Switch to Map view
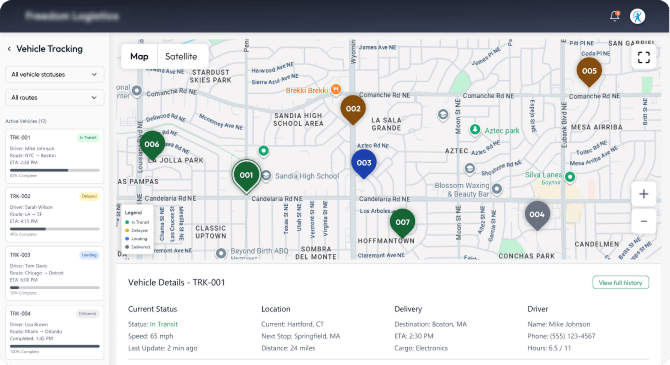The image size is (670, 365). tap(139, 56)
